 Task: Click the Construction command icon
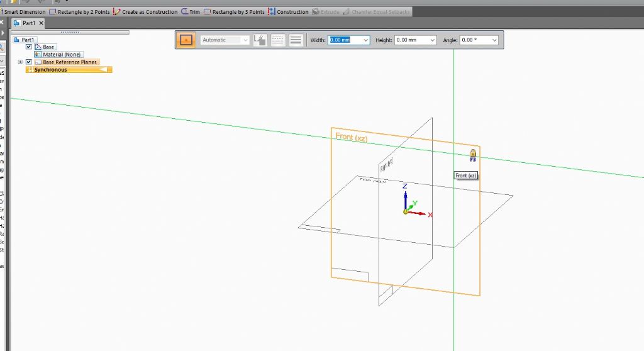[272, 12]
